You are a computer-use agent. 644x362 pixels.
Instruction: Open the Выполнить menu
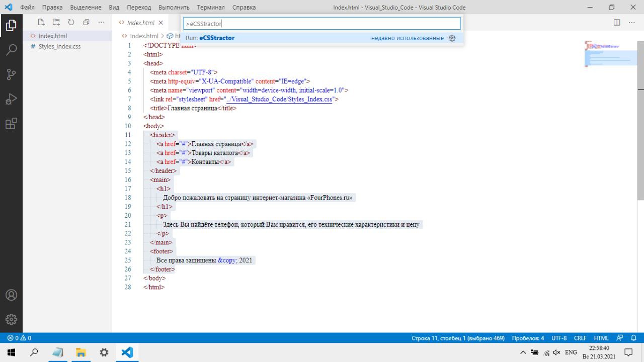pyautogui.click(x=174, y=8)
